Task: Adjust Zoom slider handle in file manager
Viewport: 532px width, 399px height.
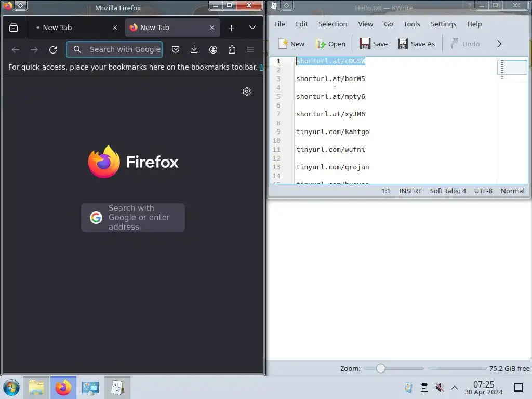Action: 381,368
